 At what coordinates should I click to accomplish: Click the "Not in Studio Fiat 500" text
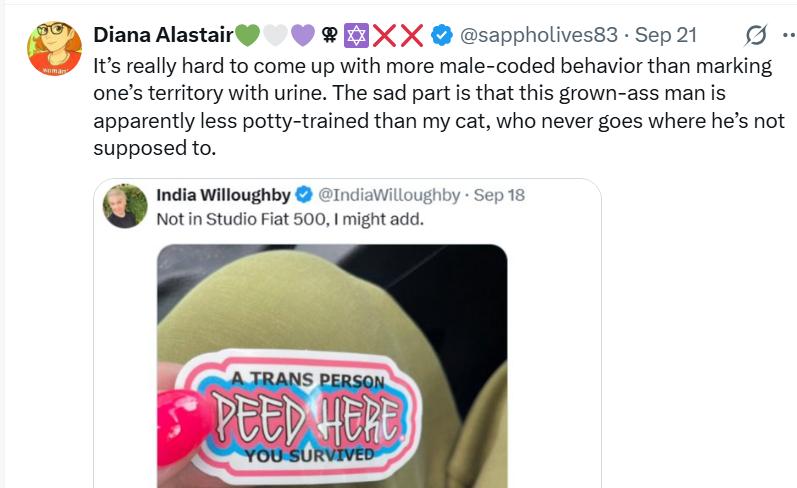tap(290, 218)
